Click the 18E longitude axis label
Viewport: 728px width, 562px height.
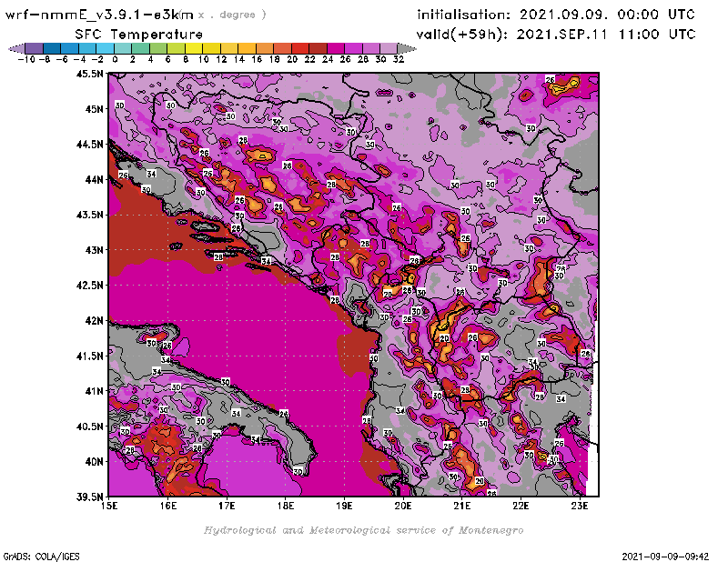(x=286, y=506)
